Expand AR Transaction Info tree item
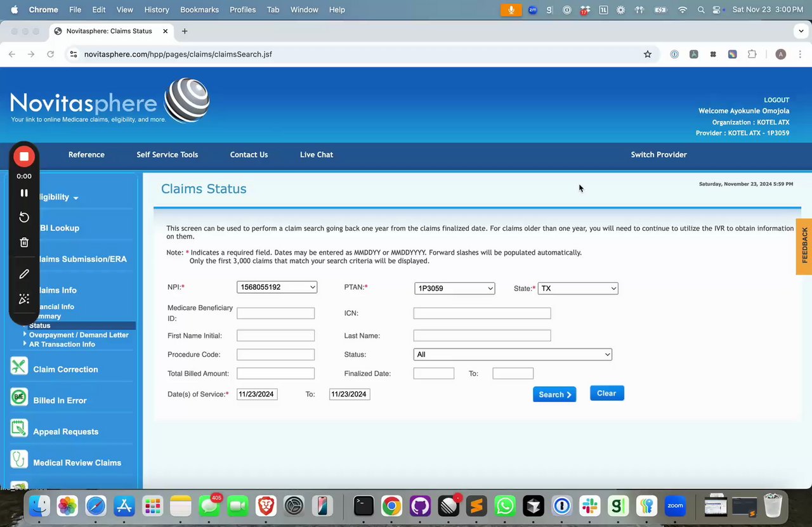 (x=25, y=344)
